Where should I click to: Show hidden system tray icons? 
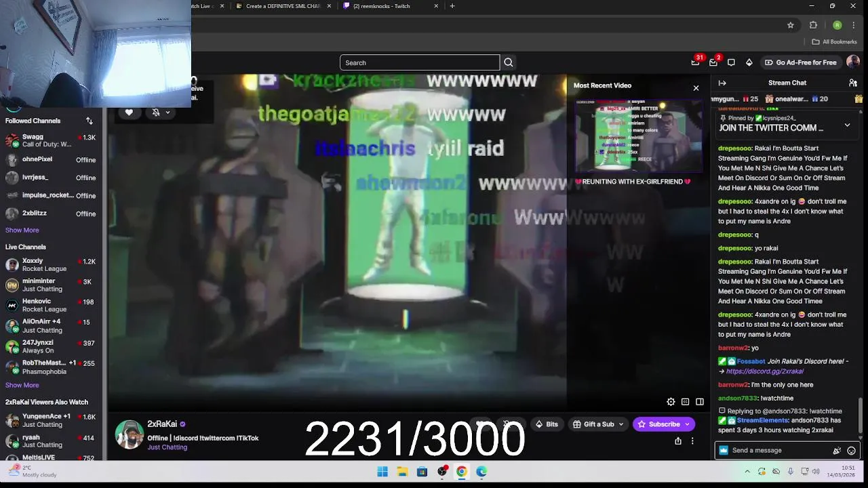tap(747, 472)
